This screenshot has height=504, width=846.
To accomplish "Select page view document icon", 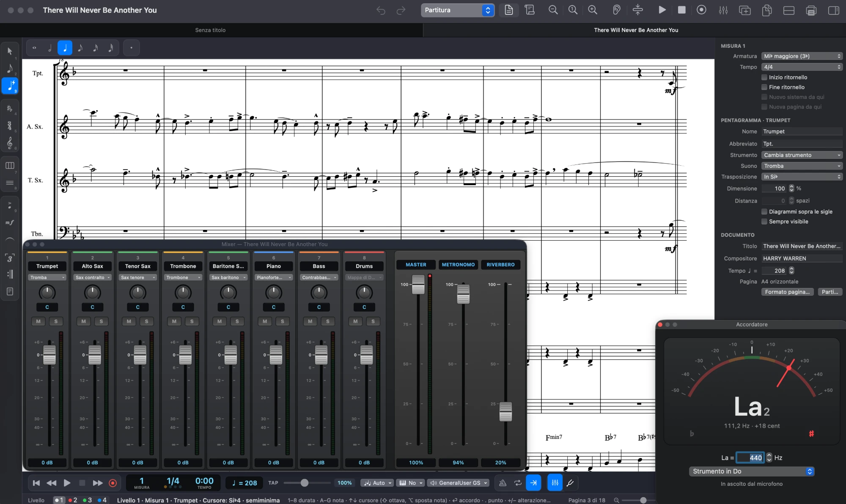I will tap(509, 10).
